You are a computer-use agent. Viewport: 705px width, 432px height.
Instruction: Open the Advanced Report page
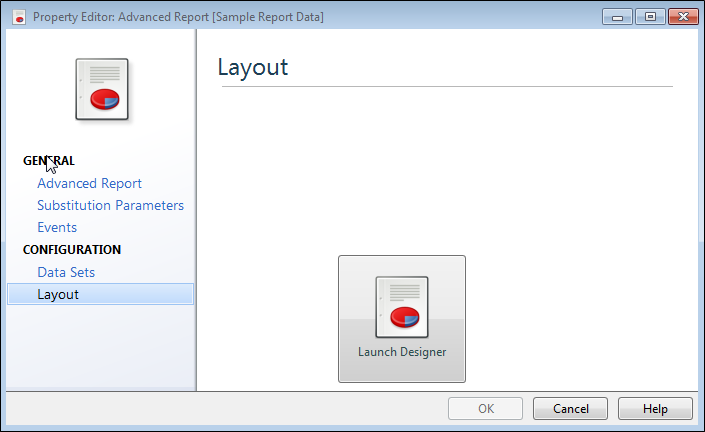coord(89,183)
